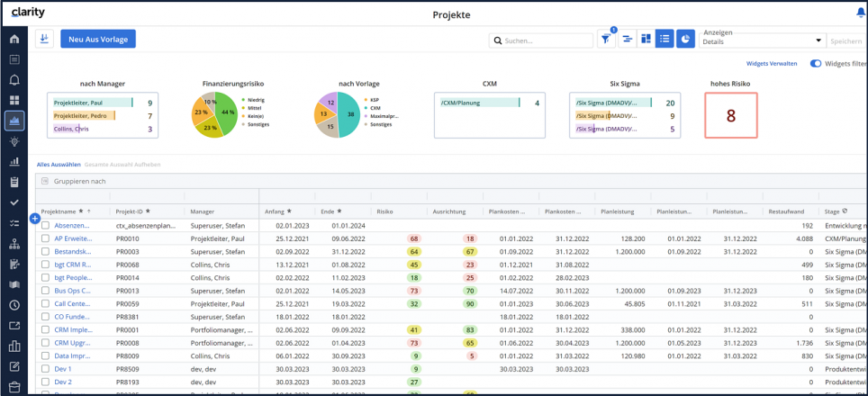Open the bar-chart sidebar icon
This screenshot has width=868, height=396.
coord(14,161)
